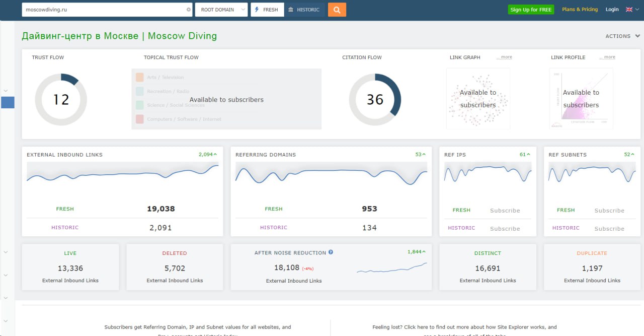The image size is (644, 336).
Task: Open the Link Profile chart preview
Action: coord(581,99)
